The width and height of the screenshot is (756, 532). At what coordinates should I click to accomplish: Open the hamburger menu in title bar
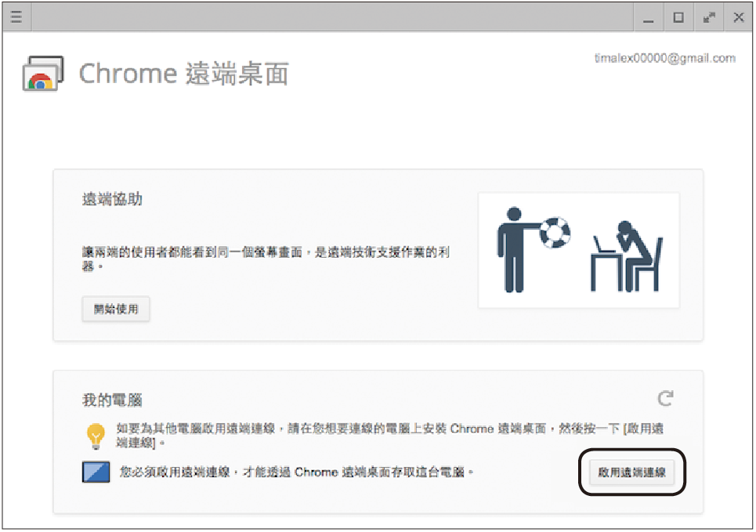pos(16,17)
